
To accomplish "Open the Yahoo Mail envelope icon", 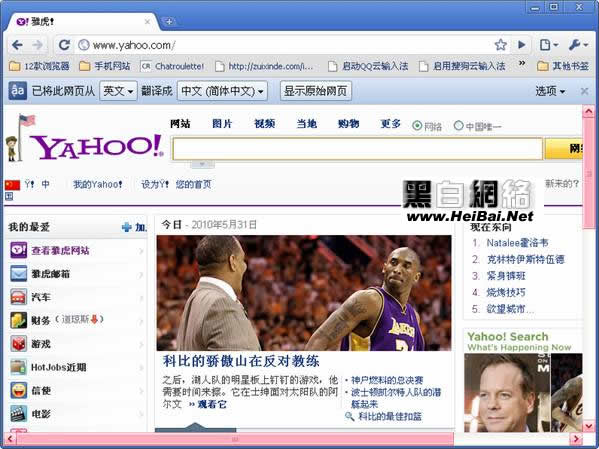I will click(x=18, y=274).
